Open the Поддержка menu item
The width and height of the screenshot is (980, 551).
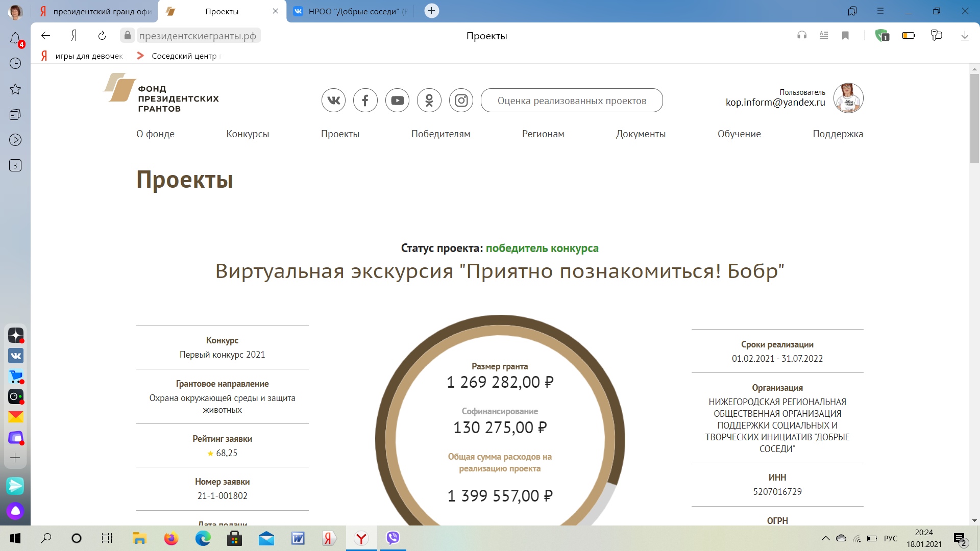coord(838,134)
